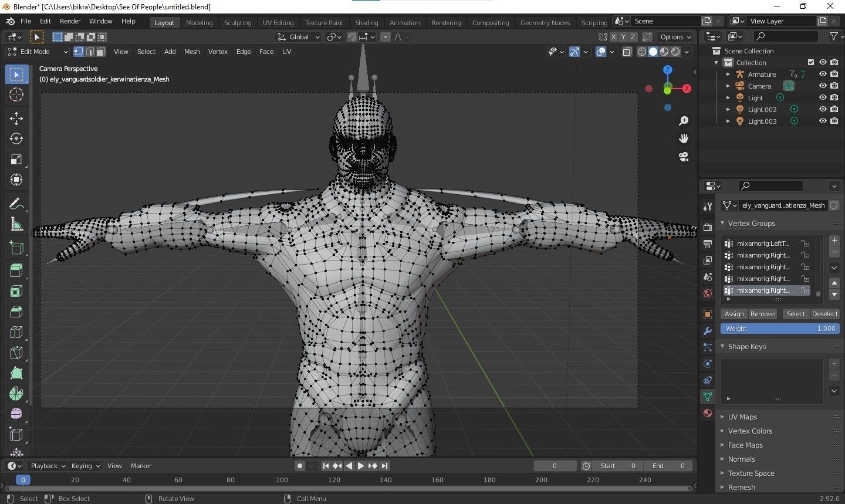Select the Add Cube tool
The image size is (845, 504).
tap(16, 248)
